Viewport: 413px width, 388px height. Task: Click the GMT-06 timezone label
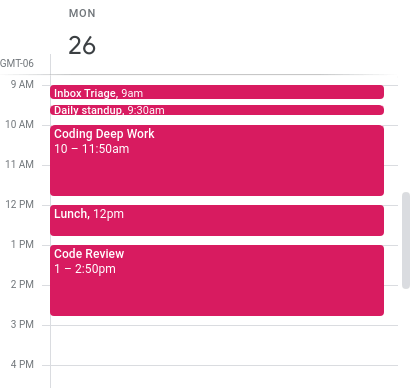17,63
